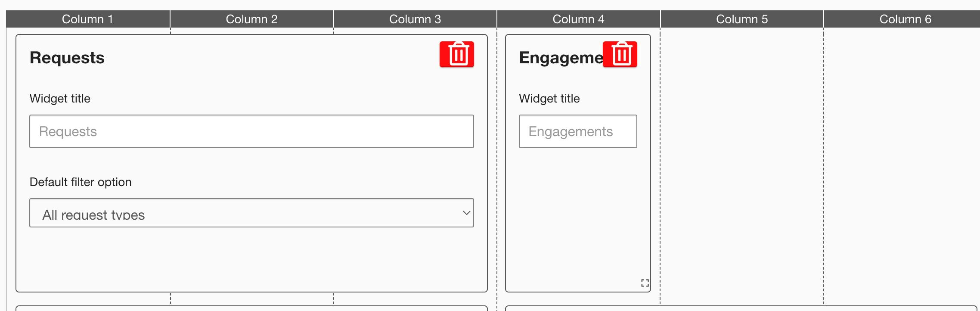Select the Column 6 header

pos(905,19)
